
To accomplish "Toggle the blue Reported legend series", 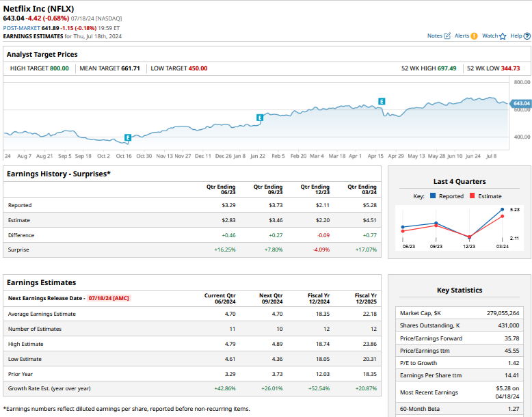I will pos(434,196).
